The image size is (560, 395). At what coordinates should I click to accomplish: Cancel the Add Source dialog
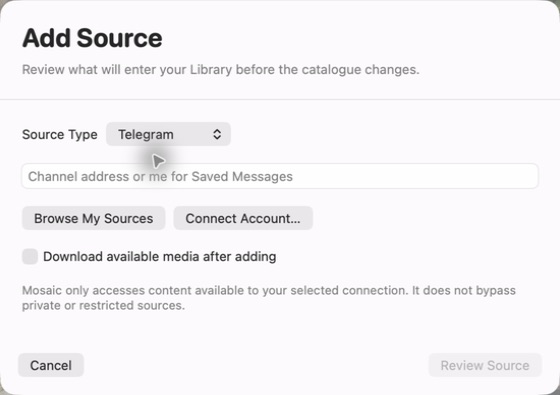(51, 365)
